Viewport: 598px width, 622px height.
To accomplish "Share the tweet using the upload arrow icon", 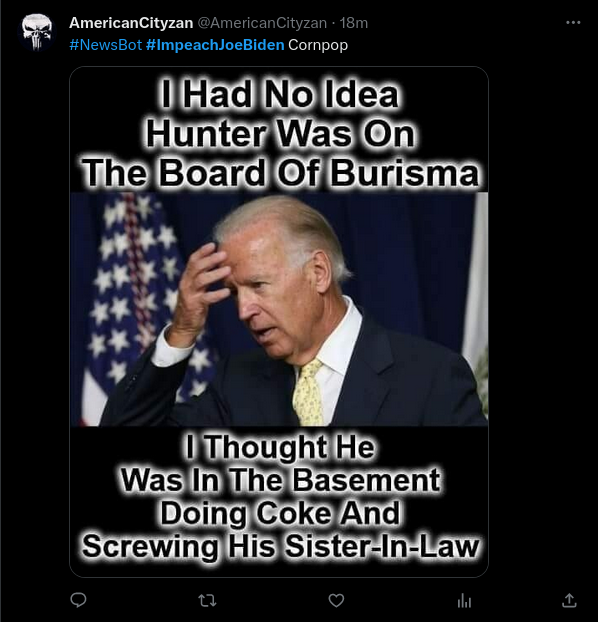I will (x=569, y=600).
